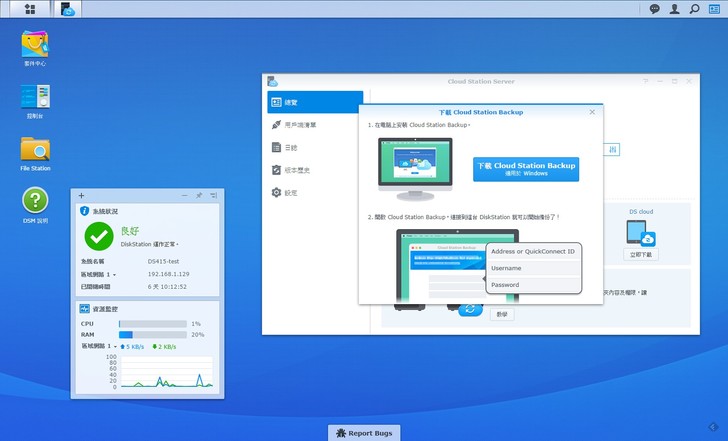Open the File Station desktop icon

[35, 150]
